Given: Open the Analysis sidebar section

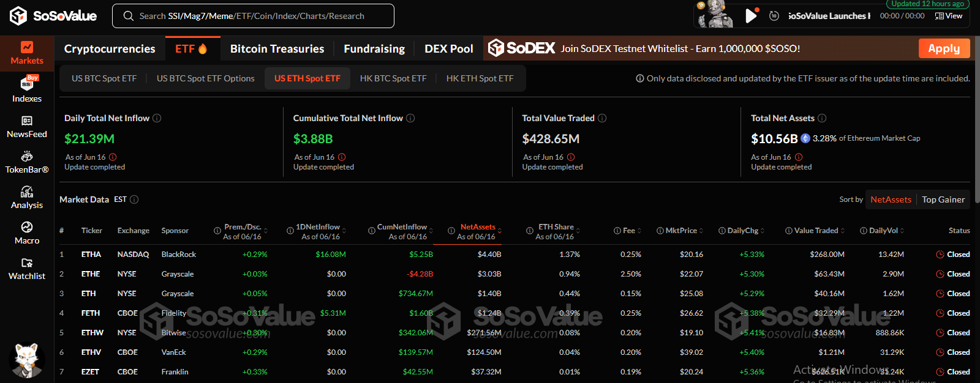Looking at the screenshot, I should [27, 198].
